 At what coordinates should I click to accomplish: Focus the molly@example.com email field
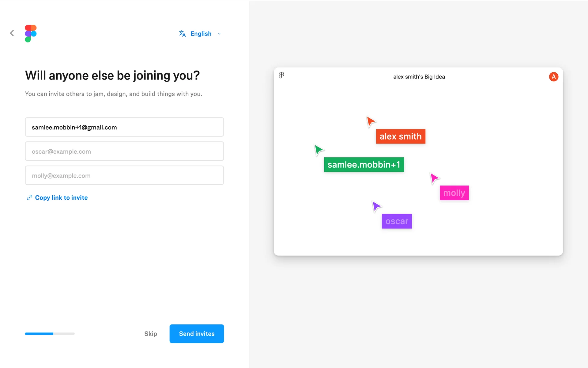[x=124, y=175]
